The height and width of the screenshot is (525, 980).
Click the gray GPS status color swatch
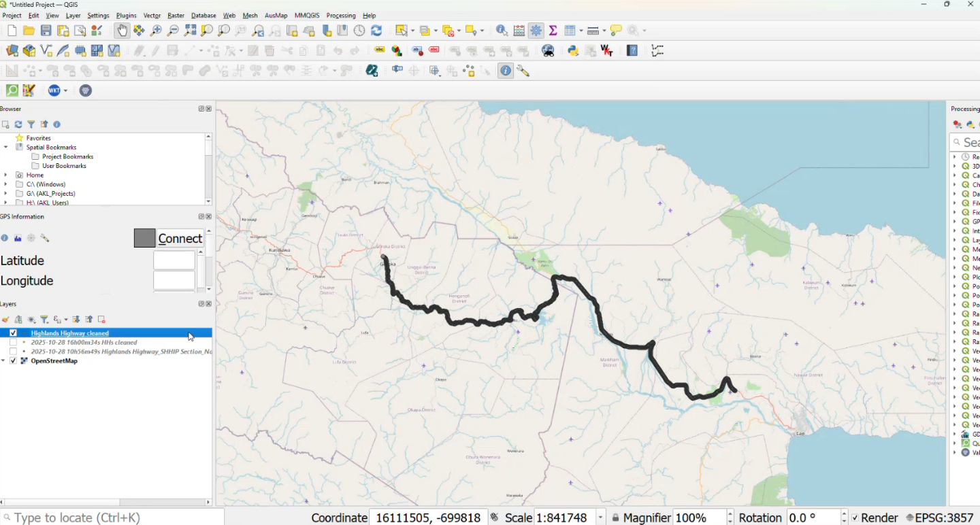144,238
